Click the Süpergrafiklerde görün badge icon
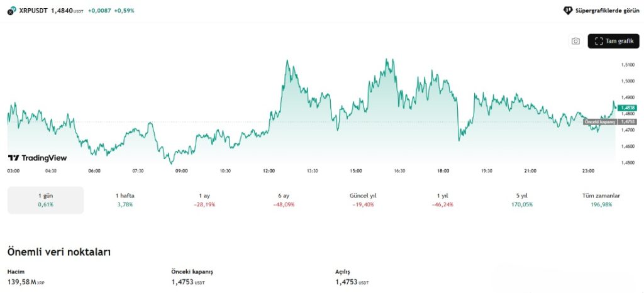Image resolution: width=644 pixels, height=293 pixels. click(567, 11)
